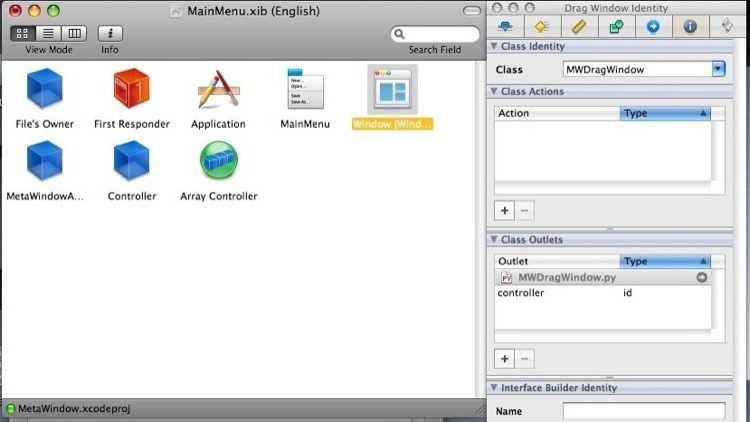Open the Effects inspector tab
Screen dimensions: 750x422
[542, 26]
